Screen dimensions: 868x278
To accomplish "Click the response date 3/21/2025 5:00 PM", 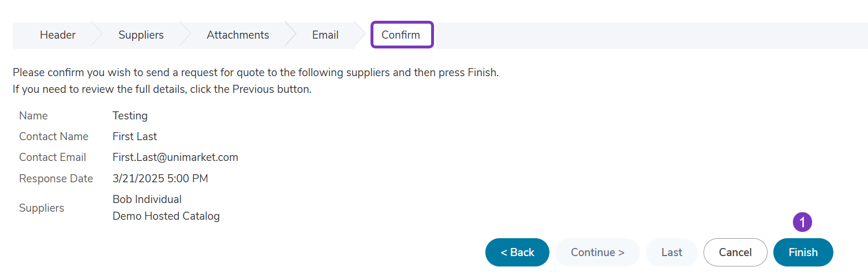I will pyautogui.click(x=160, y=179).
